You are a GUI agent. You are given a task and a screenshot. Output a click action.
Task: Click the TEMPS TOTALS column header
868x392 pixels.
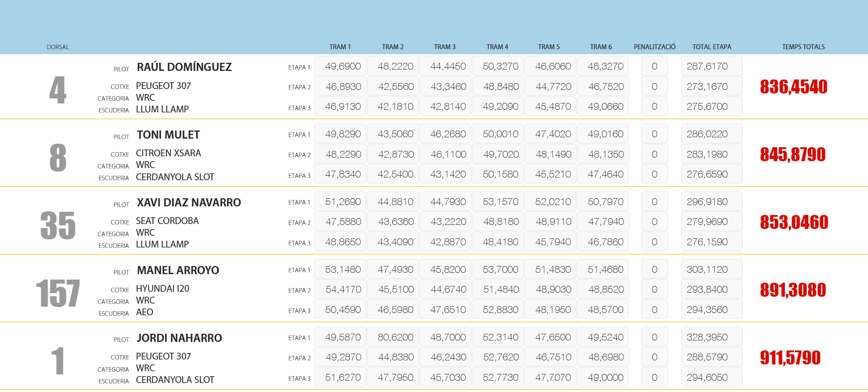(x=803, y=47)
